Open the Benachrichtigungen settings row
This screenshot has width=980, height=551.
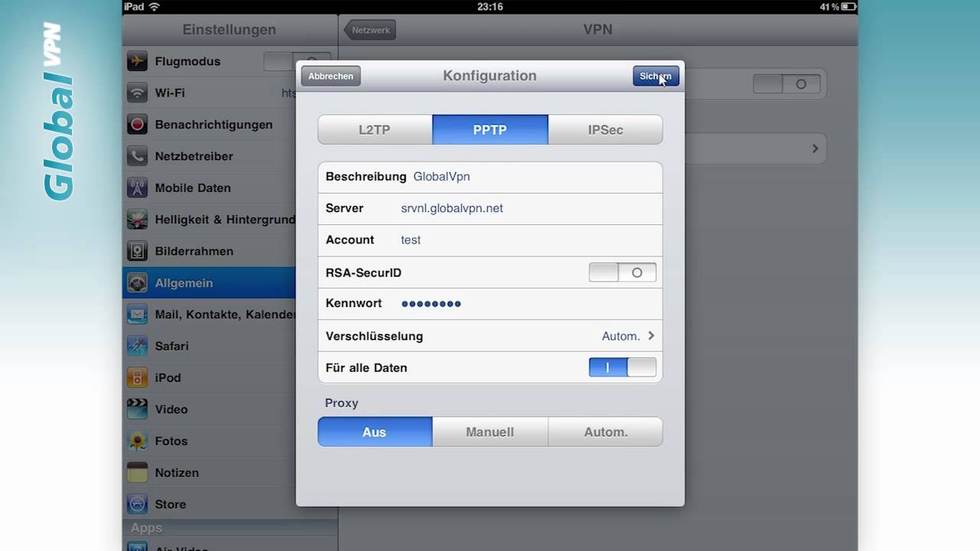(x=209, y=124)
